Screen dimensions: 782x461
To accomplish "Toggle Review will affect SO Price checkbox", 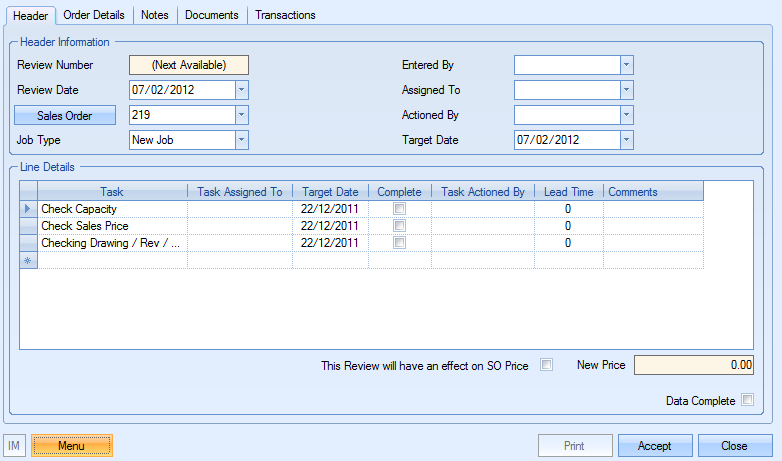I will pos(546,365).
